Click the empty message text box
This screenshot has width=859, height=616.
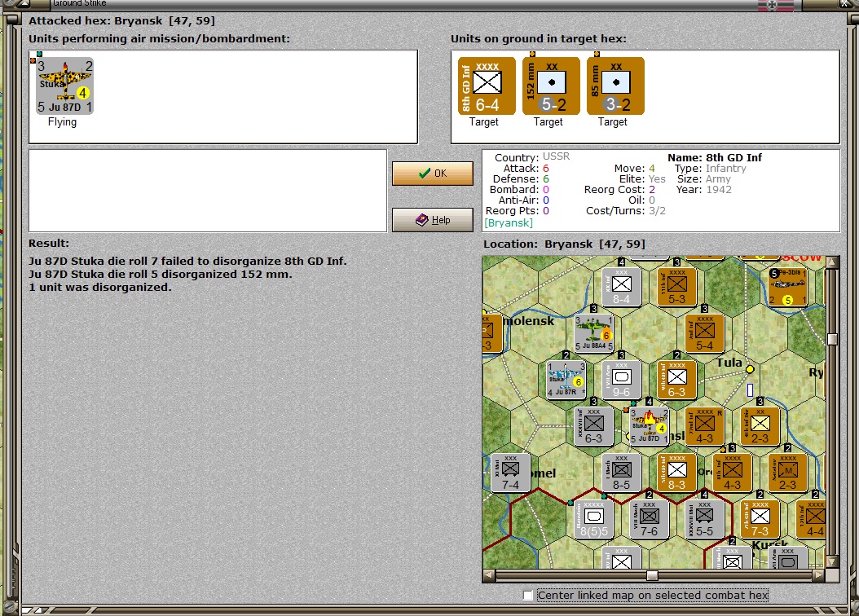pyautogui.click(x=208, y=191)
